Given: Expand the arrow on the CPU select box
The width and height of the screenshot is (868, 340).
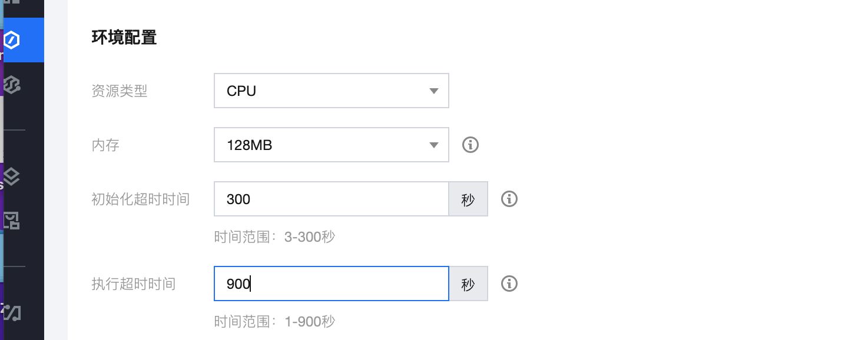Looking at the screenshot, I should (x=434, y=91).
